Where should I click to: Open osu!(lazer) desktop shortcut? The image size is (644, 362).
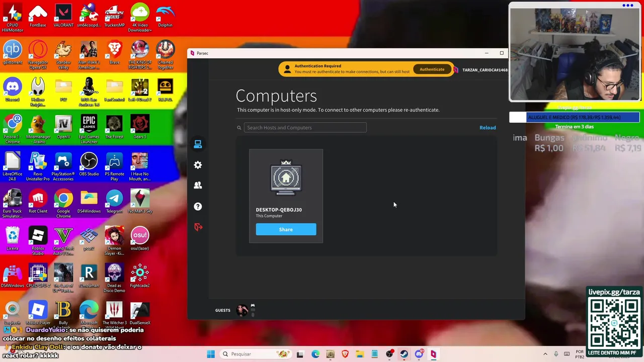pyautogui.click(x=140, y=238)
